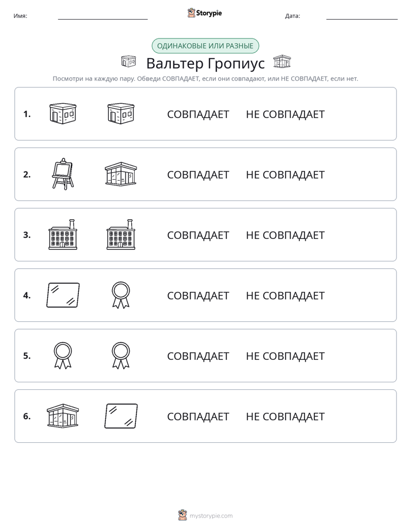Select НЕ СОВПАДАЕТ for row 4

[x=285, y=295]
